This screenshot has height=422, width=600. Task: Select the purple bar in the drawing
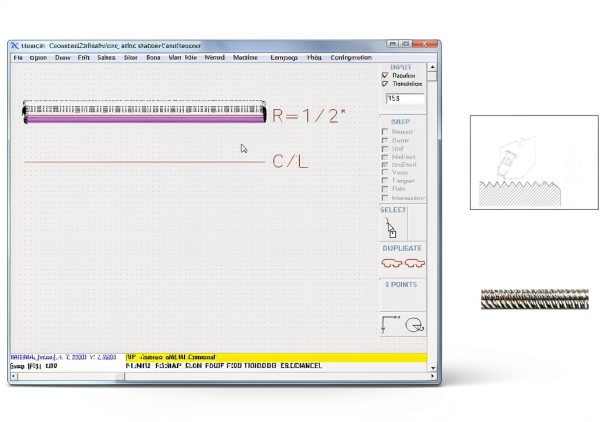145,119
